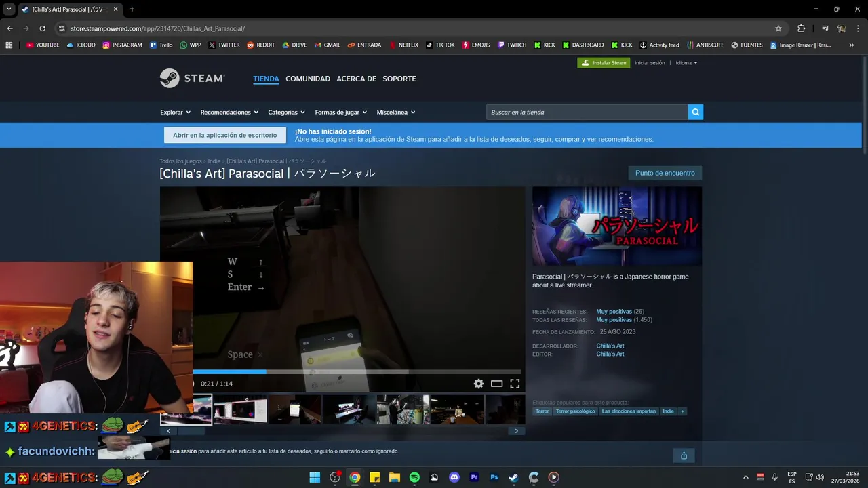
Task: Open the YOUTUBE bookmark
Action: (x=43, y=45)
